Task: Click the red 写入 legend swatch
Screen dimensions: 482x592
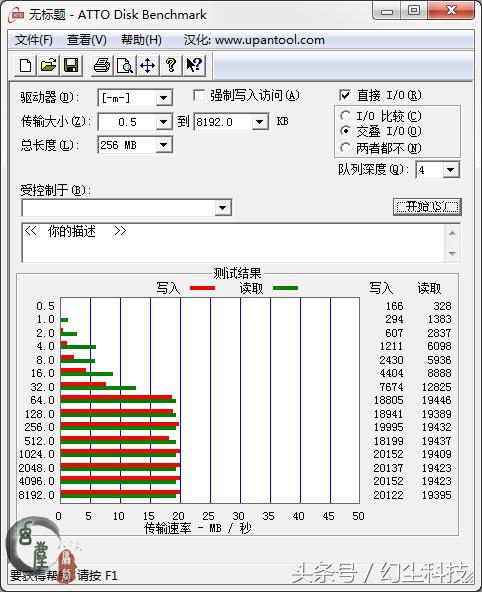Action: [x=202, y=288]
